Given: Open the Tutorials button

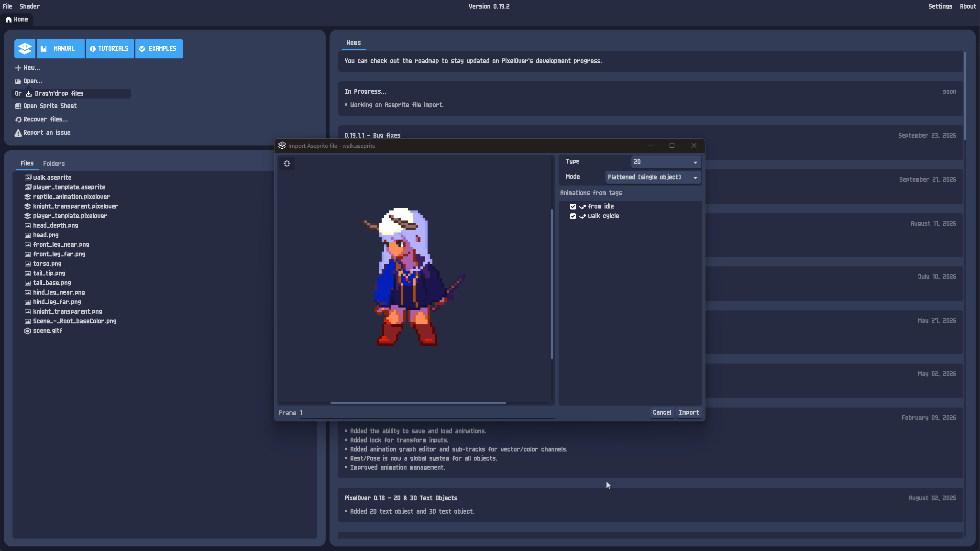Looking at the screenshot, I should pos(110,49).
